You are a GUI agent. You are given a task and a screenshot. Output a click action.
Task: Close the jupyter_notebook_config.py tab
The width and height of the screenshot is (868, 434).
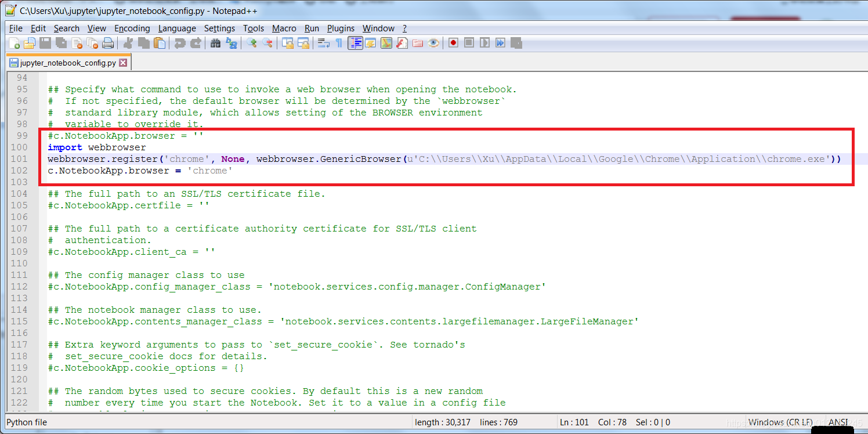click(x=122, y=63)
